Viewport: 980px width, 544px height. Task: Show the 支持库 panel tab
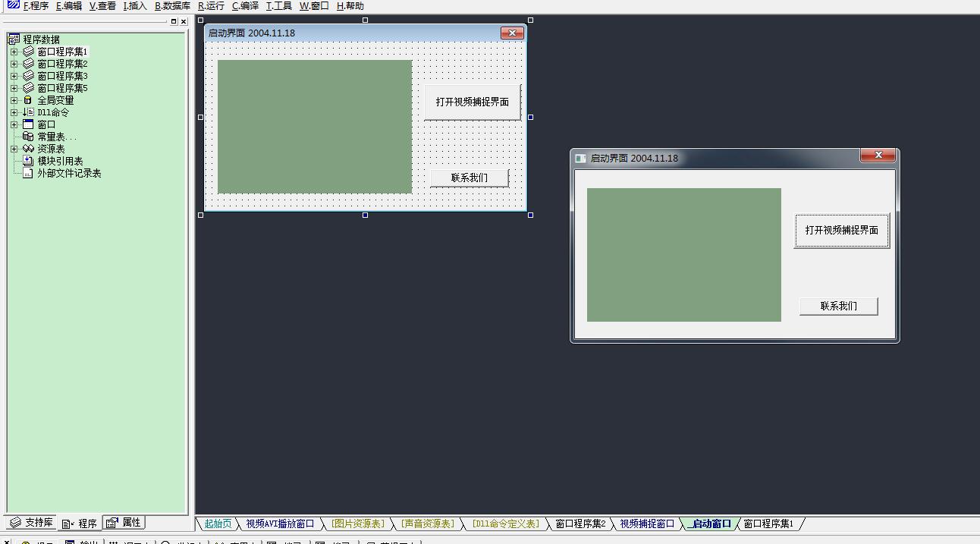[x=31, y=523]
